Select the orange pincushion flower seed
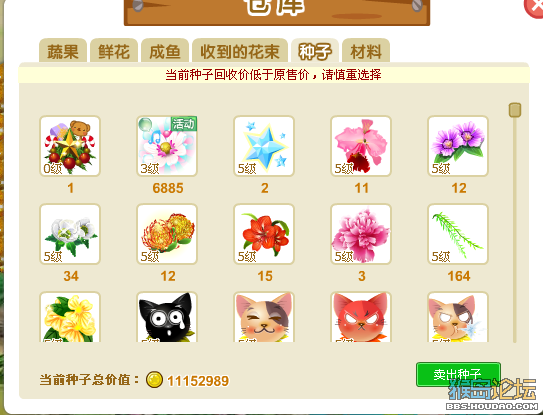Viewport: 543px width, 415px height. pos(167,234)
